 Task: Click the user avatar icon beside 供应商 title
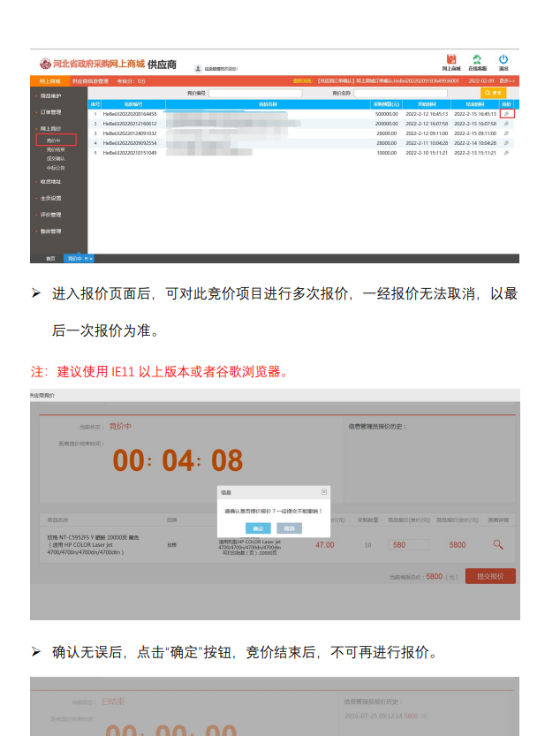click(x=198, y=69)
